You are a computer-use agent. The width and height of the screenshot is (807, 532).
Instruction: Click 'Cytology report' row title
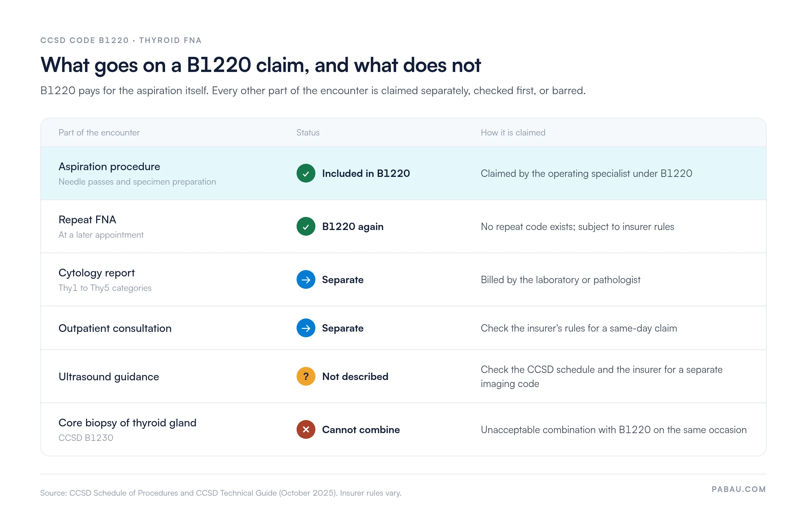[97, 273]
